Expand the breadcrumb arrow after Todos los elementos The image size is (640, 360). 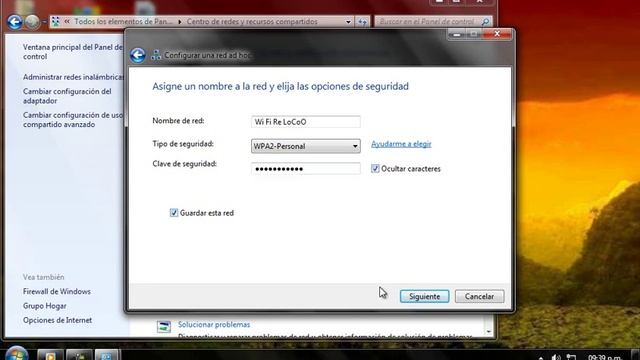pyautogui.click(x=180, y=22)
